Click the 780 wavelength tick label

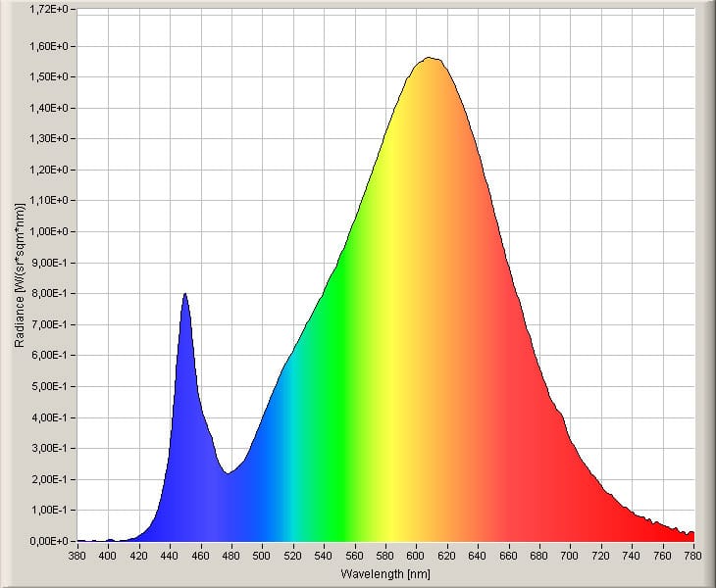[693, 556]
